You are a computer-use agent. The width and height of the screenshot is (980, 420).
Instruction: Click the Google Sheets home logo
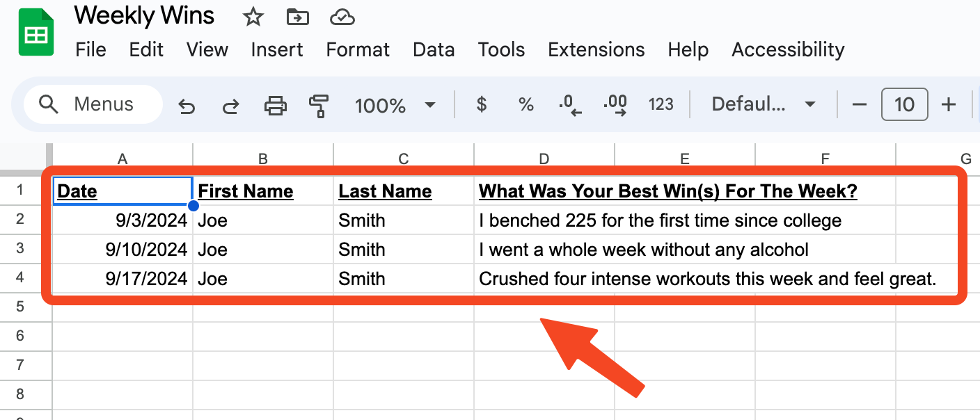pyautogui.click(x=37, y=33)
